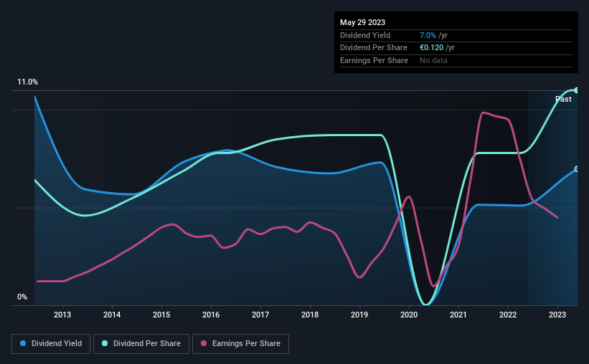Screen dimensions: 589x364
Task: Click the 2023 label on the x-axis
Action: (557, 315)
